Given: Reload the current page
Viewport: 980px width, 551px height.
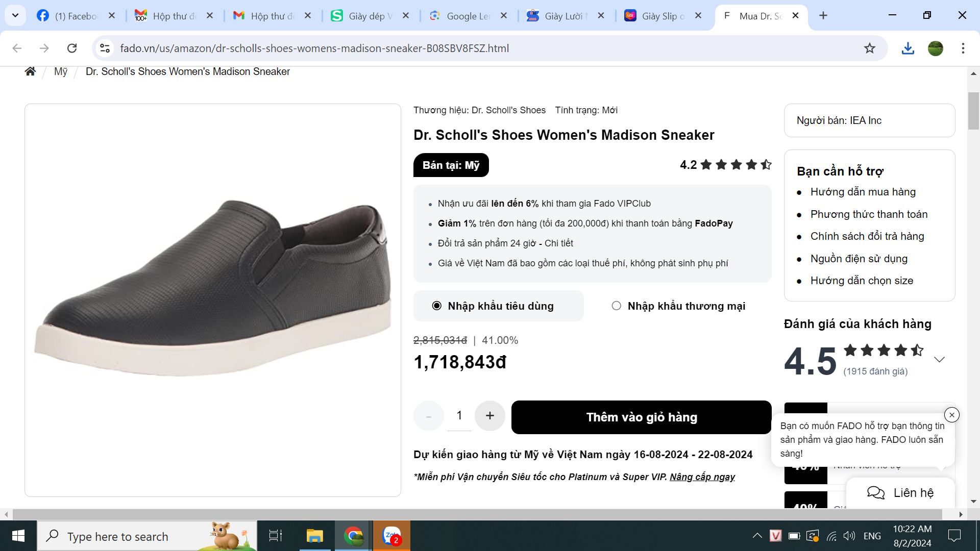Looking at the screenshot, I should [72, 48].
